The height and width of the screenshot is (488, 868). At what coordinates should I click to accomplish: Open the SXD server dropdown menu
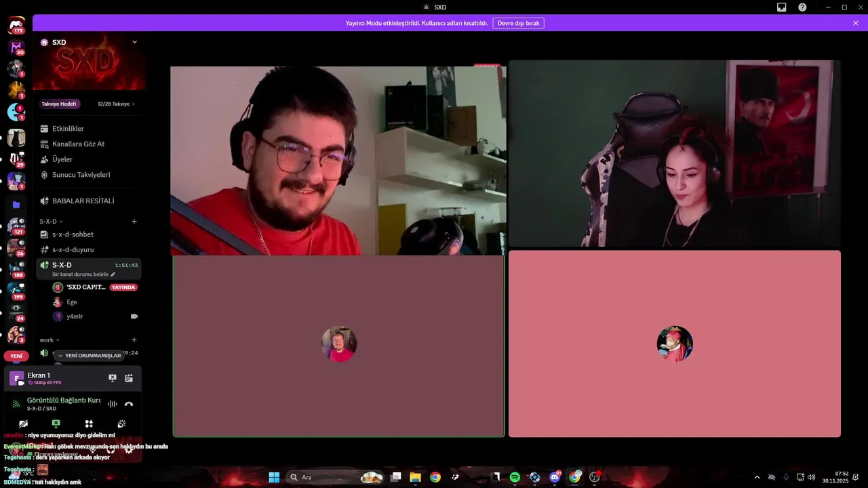[x=134, y=42]
